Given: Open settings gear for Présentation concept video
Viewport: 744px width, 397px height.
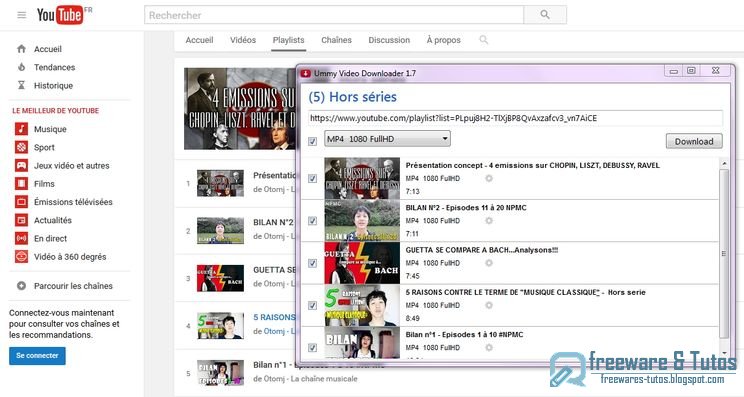Looking at the screenshot, I should click(489, 178).
